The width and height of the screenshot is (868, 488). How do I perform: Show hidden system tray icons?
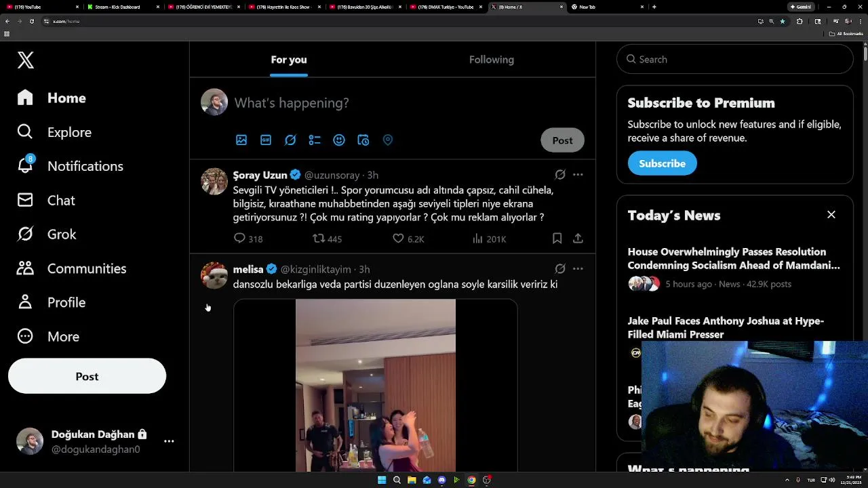pos(787,480)
